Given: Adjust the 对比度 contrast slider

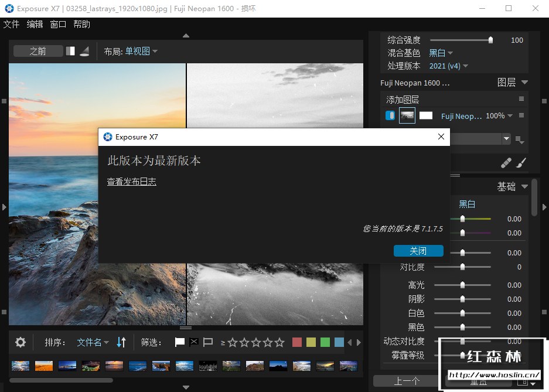Looking at the screenshot, I should click(x=462, y=267).
